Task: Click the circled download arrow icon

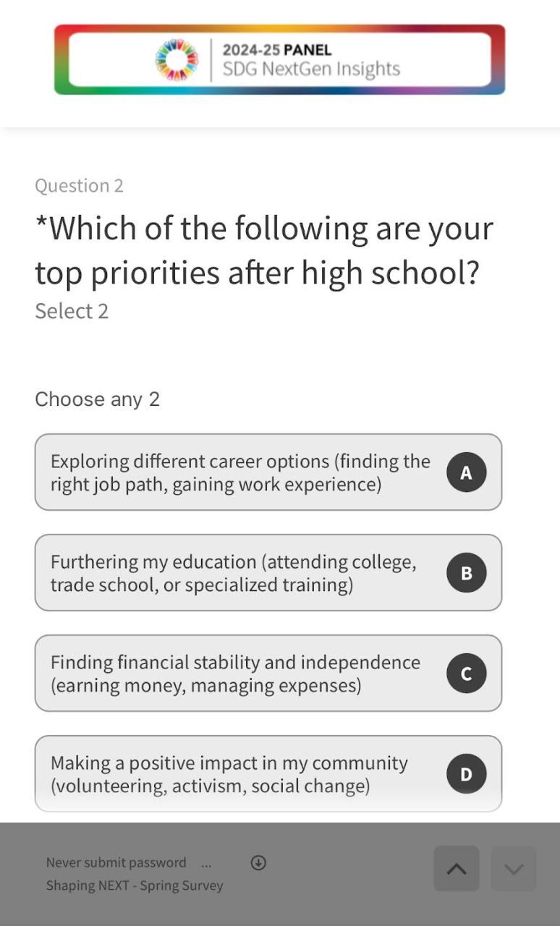Action: point(258,862)
